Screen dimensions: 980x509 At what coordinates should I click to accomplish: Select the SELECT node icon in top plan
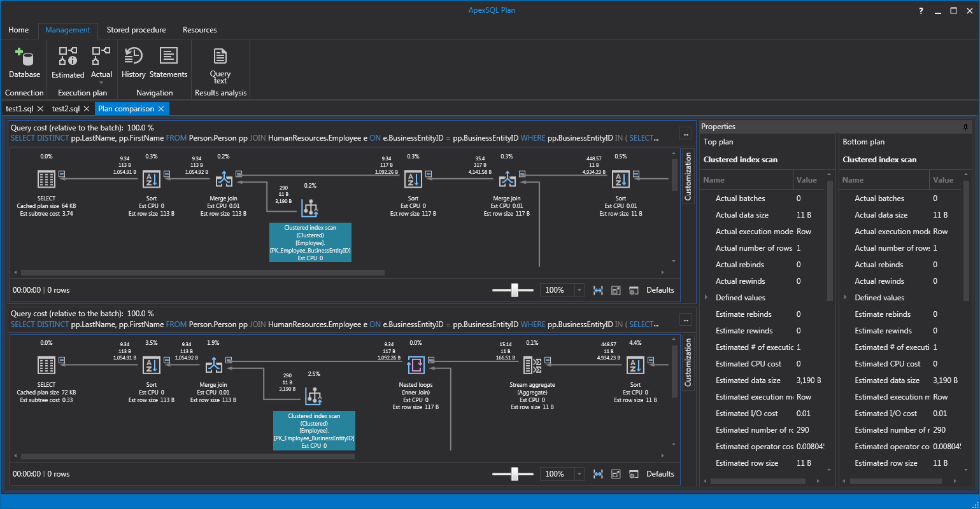point(46,179)
